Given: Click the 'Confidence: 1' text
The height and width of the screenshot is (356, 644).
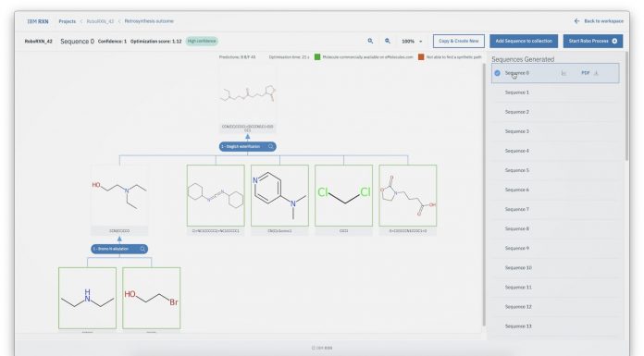Looking at the screenshot, I should pyautogui.click(x=112, y=41).
